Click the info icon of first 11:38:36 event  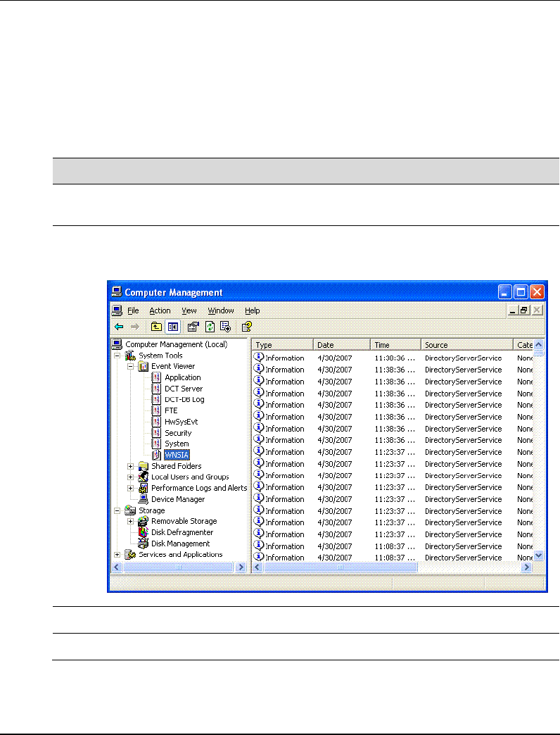tap(258, 357)
